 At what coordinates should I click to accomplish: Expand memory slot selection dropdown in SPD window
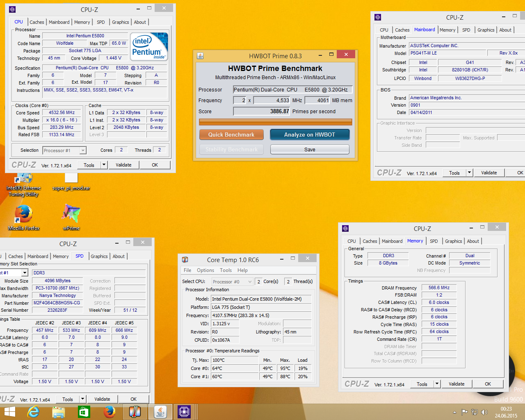[x=25, y=273]
